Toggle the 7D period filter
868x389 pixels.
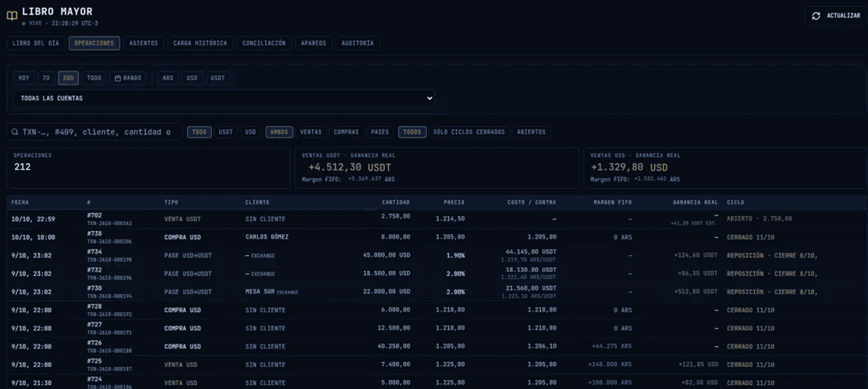click(46, 78)
